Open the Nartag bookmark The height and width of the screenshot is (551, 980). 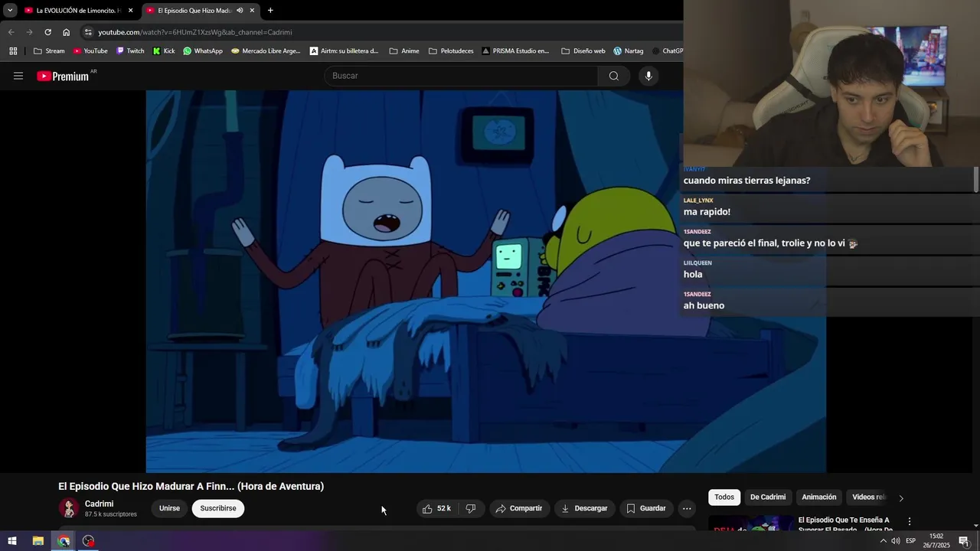point(628,51)
